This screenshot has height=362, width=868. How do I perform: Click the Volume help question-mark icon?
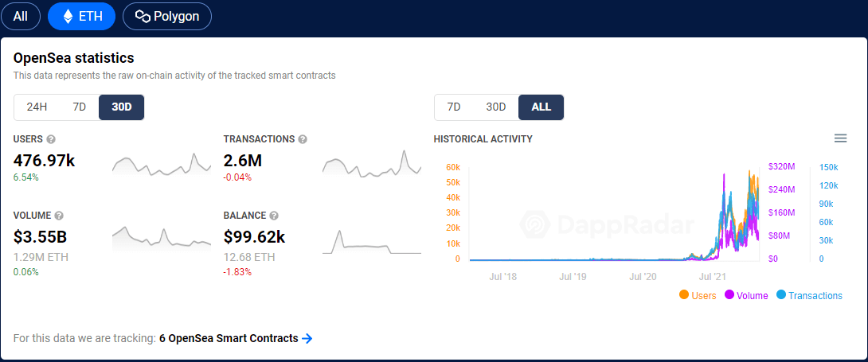tap(60, 216)
